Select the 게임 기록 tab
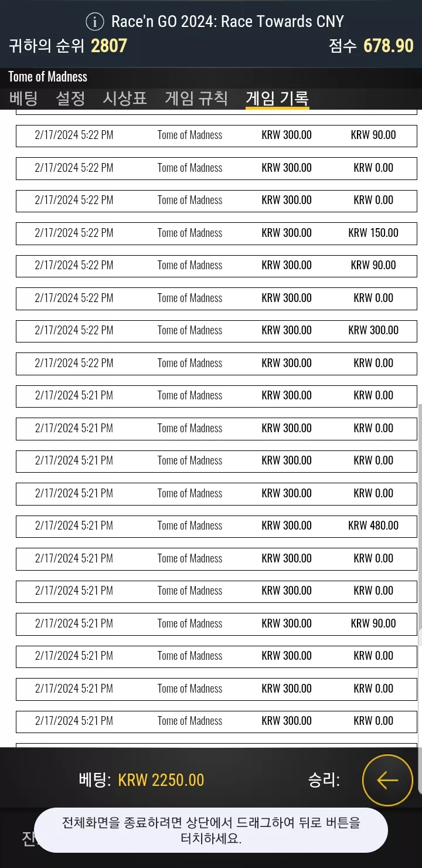422x868 pixels. point(277,98)
